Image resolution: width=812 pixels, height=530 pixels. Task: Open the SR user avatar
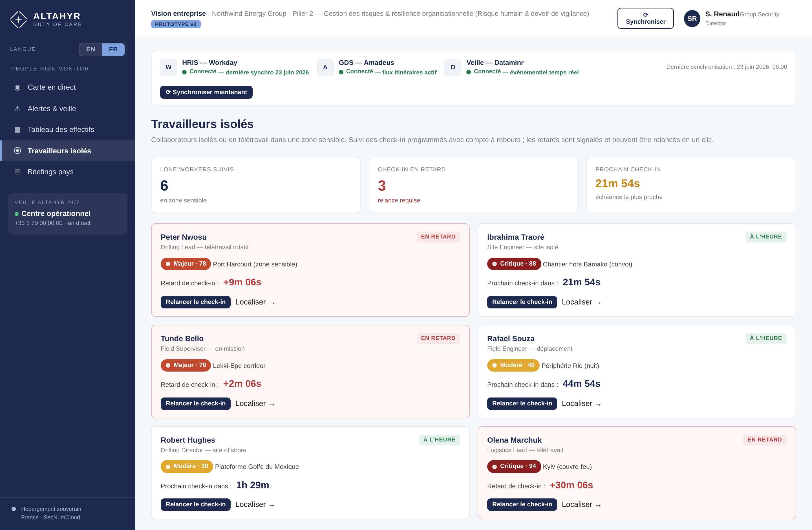[x=692, y=18]
